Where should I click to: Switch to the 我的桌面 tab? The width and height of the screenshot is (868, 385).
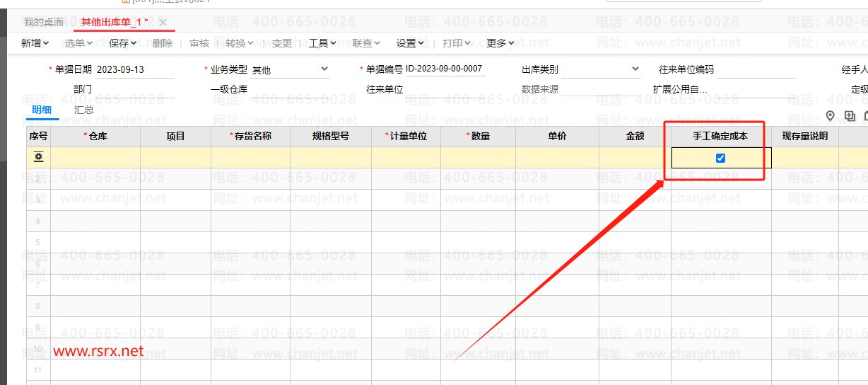point(44,22)
